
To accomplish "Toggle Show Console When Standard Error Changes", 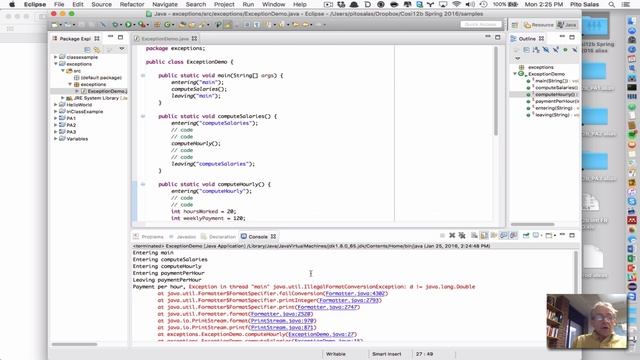I will [514, 236].
